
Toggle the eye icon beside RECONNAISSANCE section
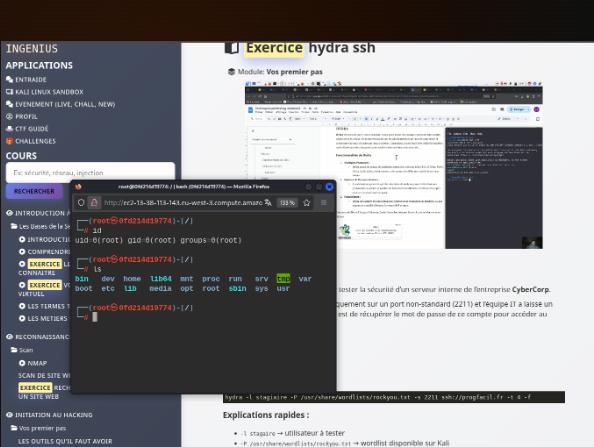(9, 337)
